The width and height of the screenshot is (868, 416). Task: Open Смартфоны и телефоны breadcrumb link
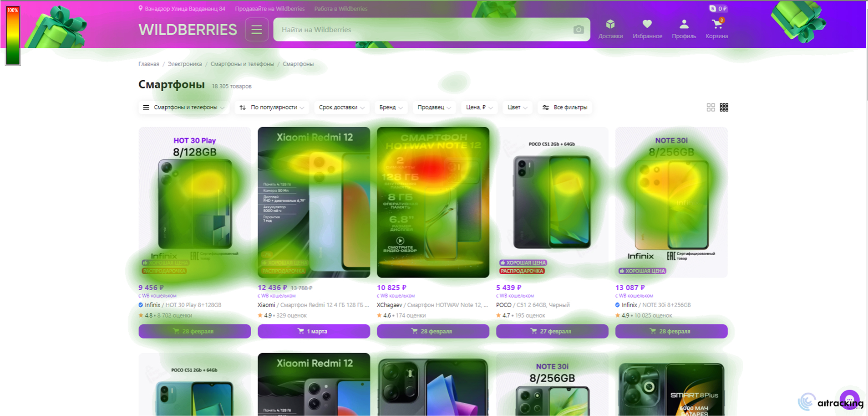click(242, 64)
